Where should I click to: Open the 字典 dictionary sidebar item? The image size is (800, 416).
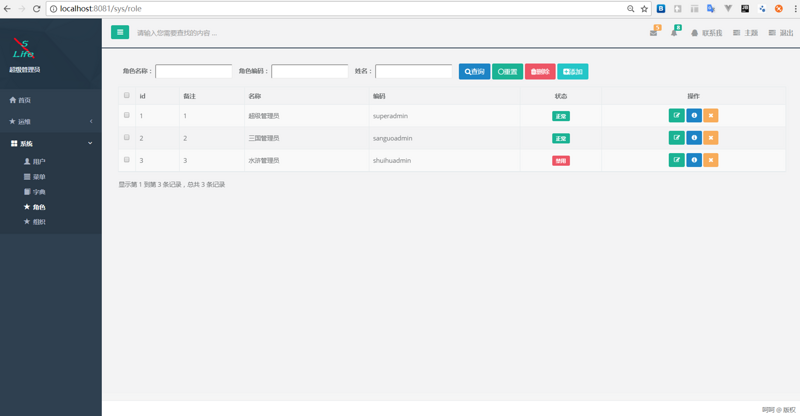pos(35,192)
